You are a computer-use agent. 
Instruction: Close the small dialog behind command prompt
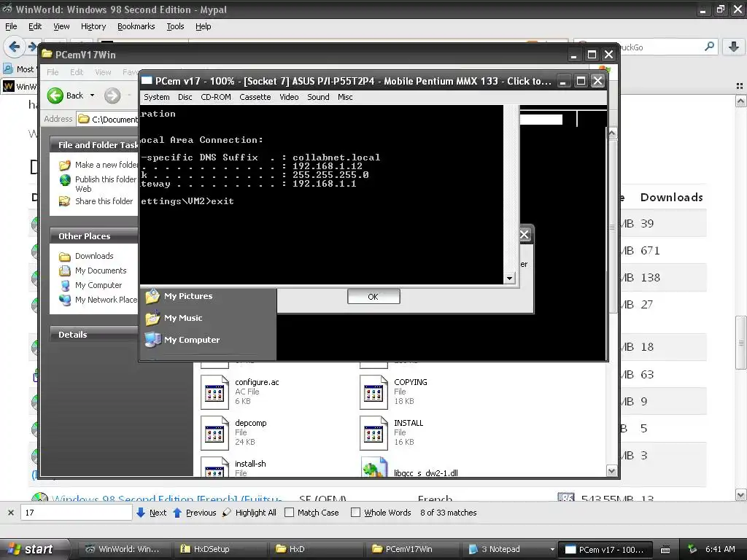coord(525,234)
